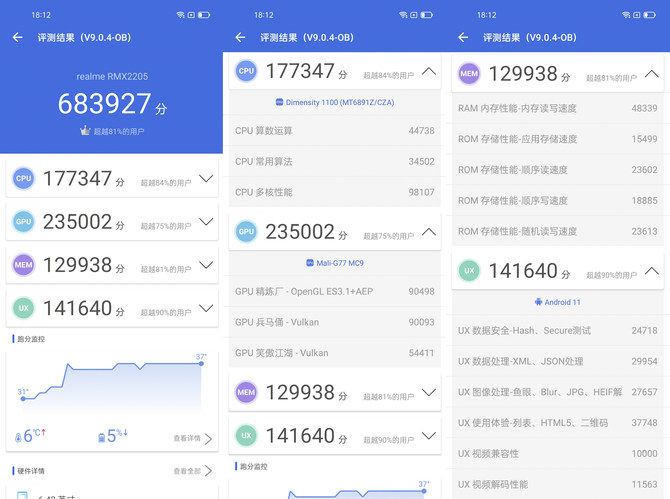Select the ROM 存储性能-应用存储速度 row
The image size is (670, 499).
(x=558, y=139)
